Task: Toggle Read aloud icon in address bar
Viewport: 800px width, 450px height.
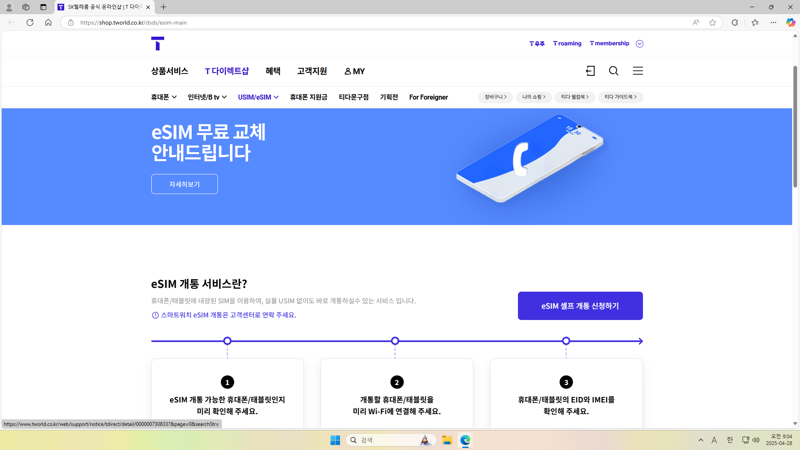Action: [x=696, y=22]
